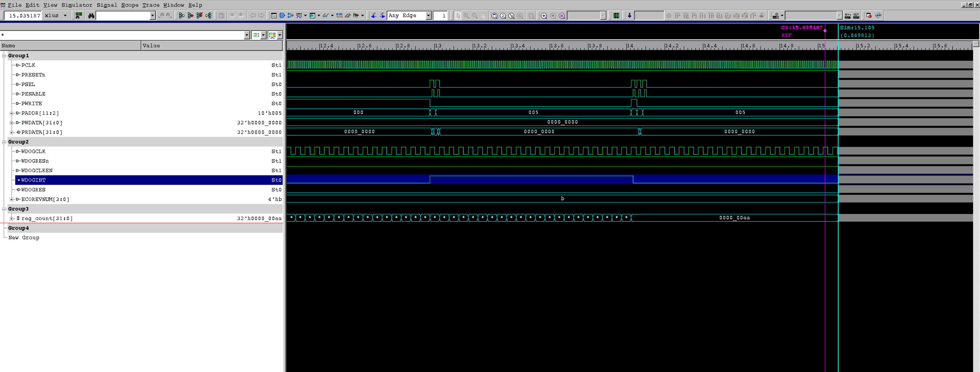Open the Simulator menu
Screen dimensions: 980x372
point(76,5)
